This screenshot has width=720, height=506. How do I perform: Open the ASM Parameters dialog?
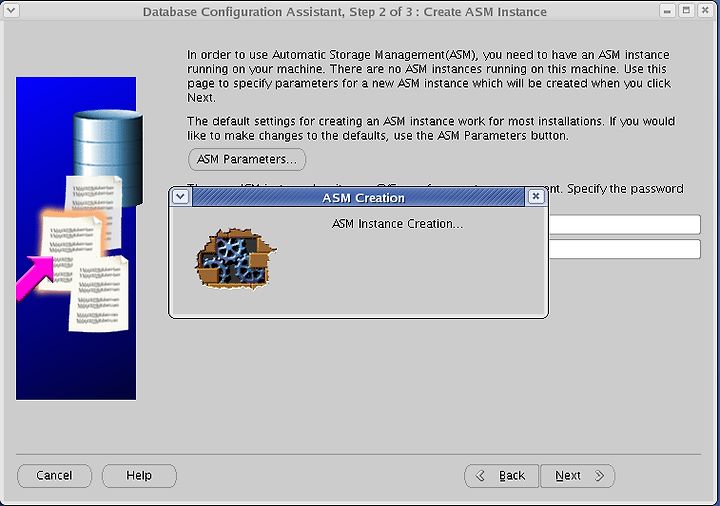tap(247, 159)
